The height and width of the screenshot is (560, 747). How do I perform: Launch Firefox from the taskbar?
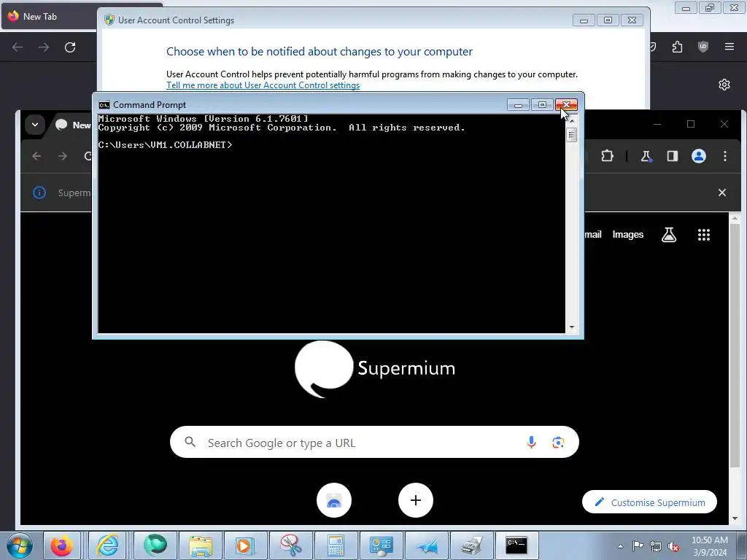(62, 545)
